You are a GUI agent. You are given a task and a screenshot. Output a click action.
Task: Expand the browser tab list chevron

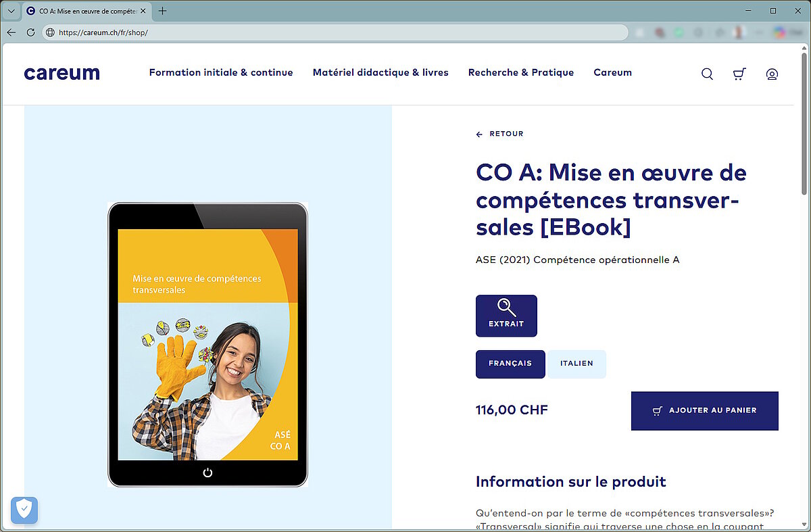click(x=11, y=11)
